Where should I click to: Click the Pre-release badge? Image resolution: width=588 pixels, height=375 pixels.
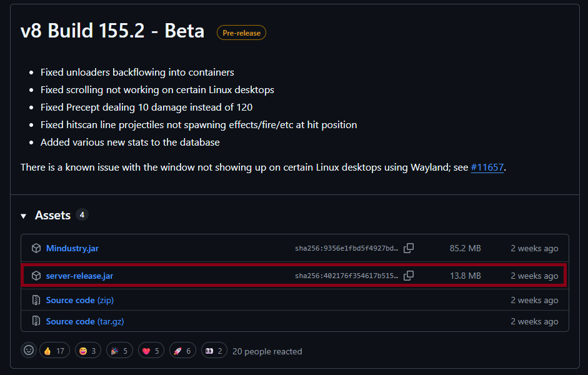tap(241, 32)
